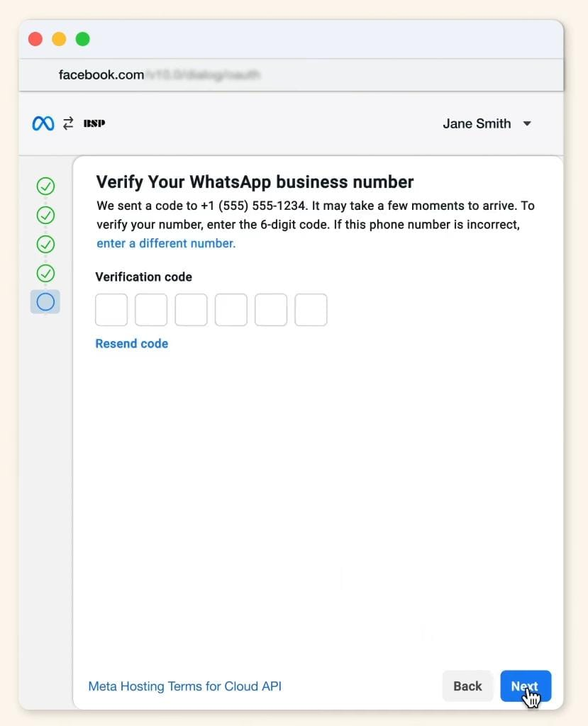Image resolution: width=588 pixels, height=726 pixels.
Task: Focus the sixth verification code box
Action: tap(311, 310)
